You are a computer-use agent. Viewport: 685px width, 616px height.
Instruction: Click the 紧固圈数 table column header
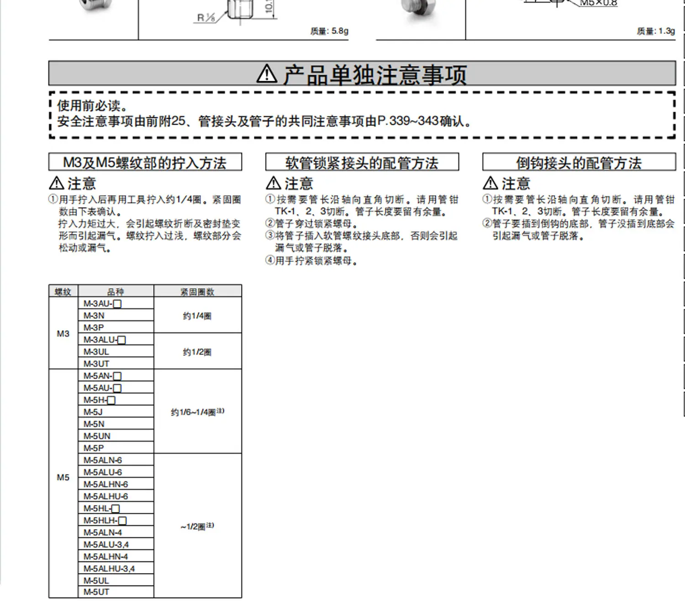click(198, 292)
